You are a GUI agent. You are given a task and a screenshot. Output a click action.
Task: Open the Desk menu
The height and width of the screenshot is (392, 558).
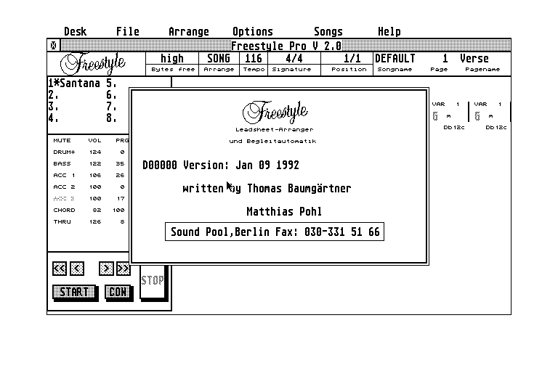coord(75,32)
